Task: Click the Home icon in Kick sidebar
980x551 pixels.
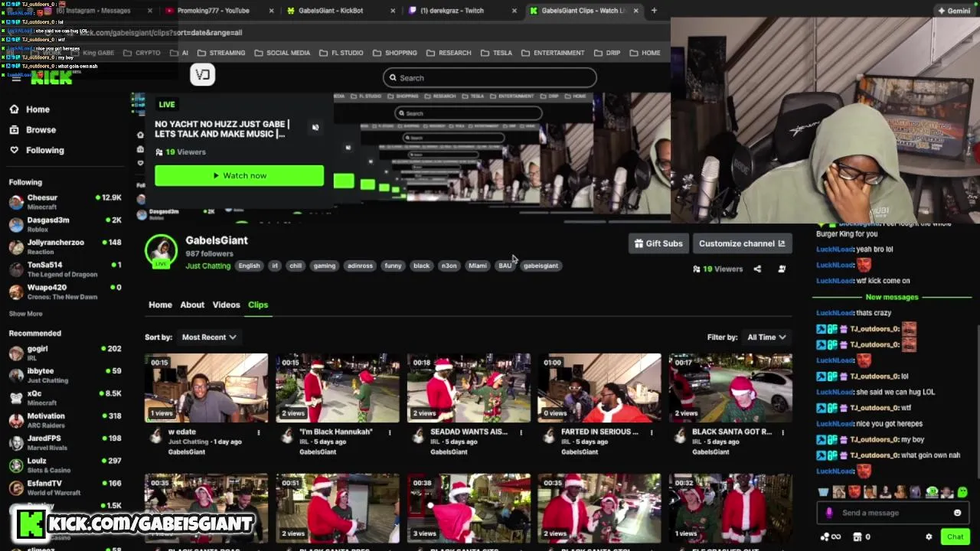Action: [14, 109]
